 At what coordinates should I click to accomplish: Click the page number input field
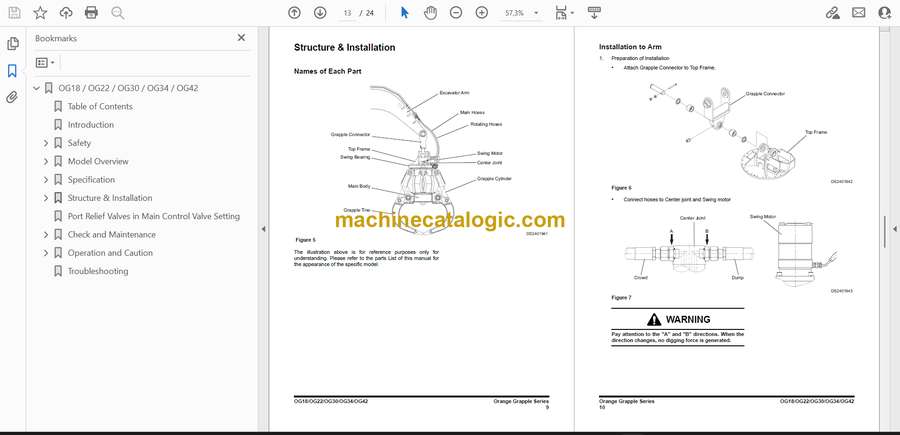347,13
